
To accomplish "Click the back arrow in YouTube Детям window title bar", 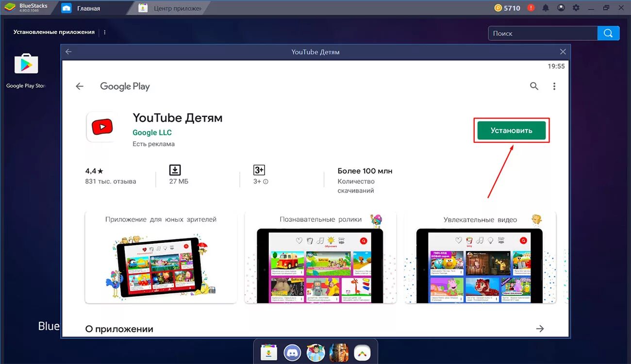I will 68,51.
